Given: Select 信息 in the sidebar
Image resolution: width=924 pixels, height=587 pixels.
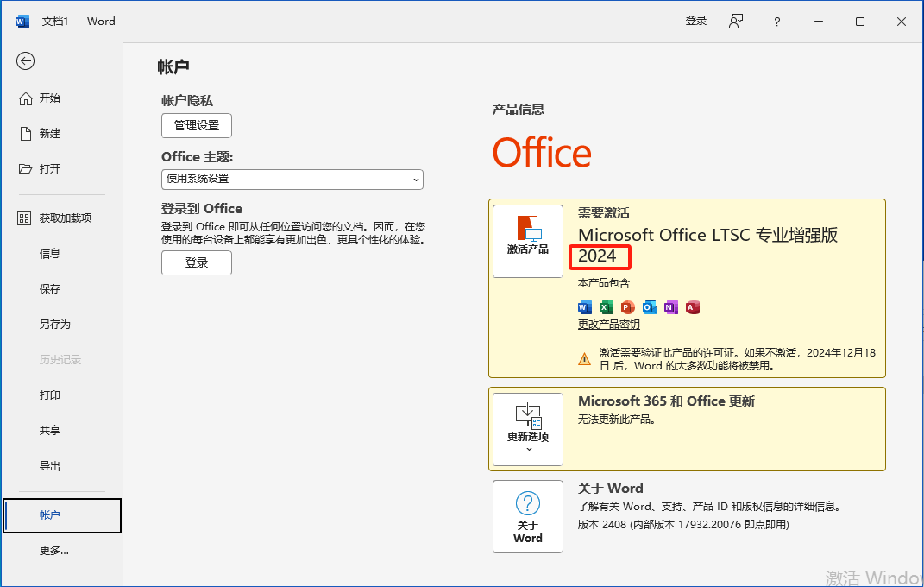Looking at the screenshot, I should pyautogui.click(x=62, y=254).
